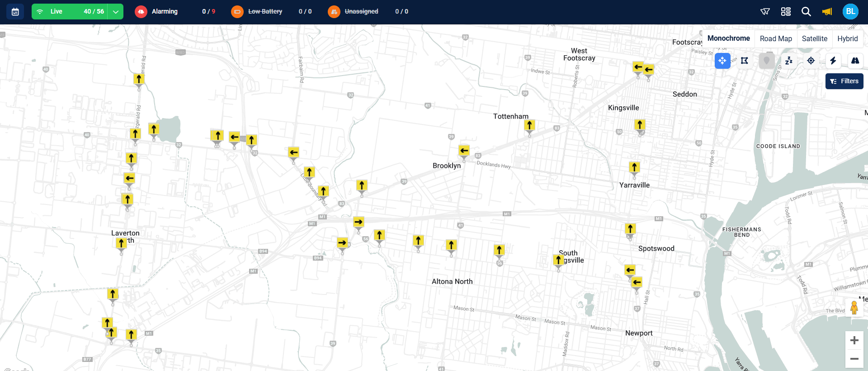Click the Seddon map label

coord(685,94)
